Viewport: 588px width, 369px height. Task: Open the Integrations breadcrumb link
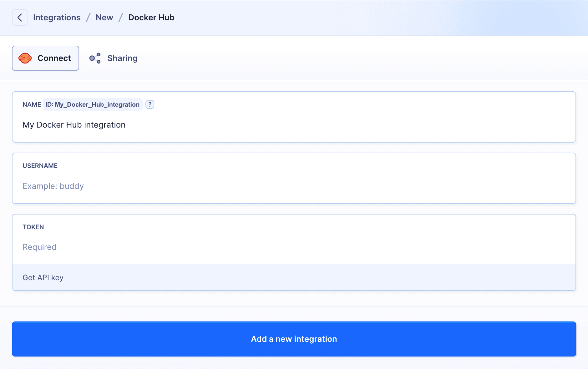pyautogui.click(x=57, y=18)
